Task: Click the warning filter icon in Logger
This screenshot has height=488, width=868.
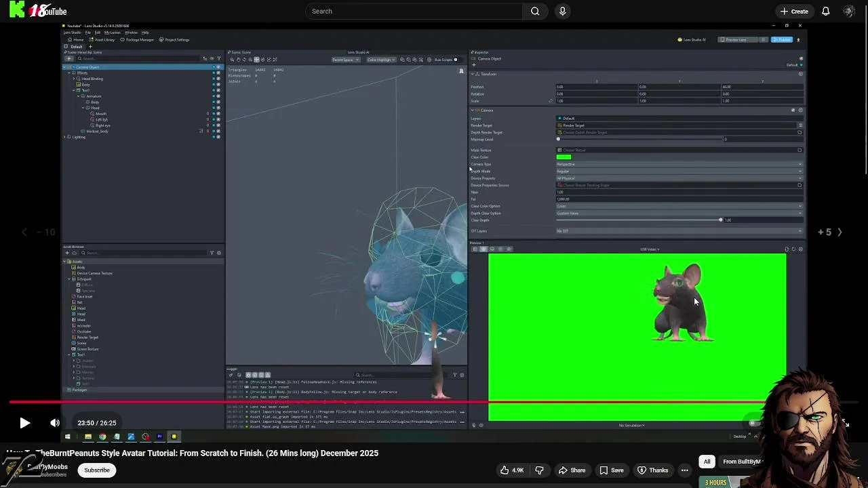Action: (x=267, y=375)
